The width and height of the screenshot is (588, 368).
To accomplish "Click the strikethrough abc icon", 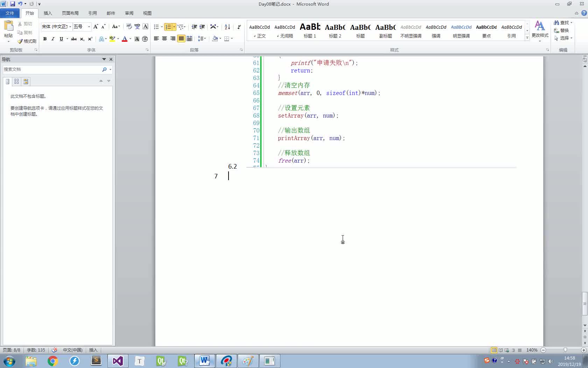I will (x=74, y=39).
